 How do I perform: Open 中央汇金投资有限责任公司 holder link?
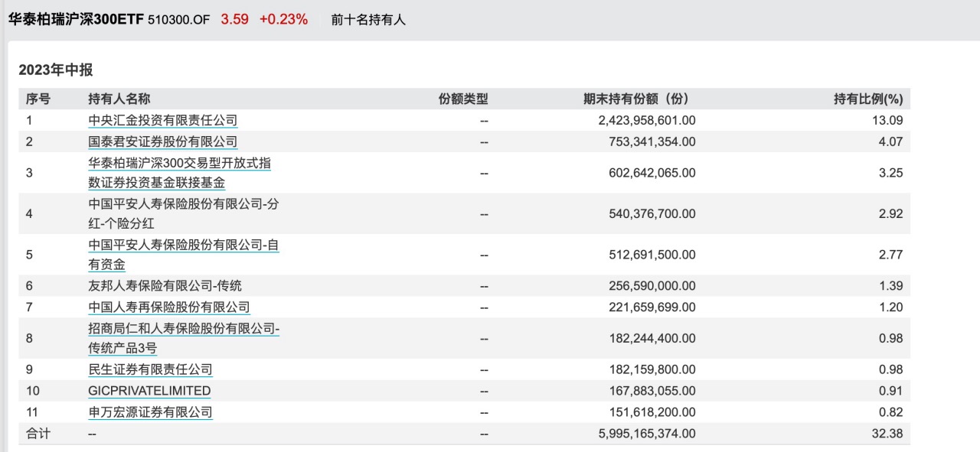tap(163, 120)
